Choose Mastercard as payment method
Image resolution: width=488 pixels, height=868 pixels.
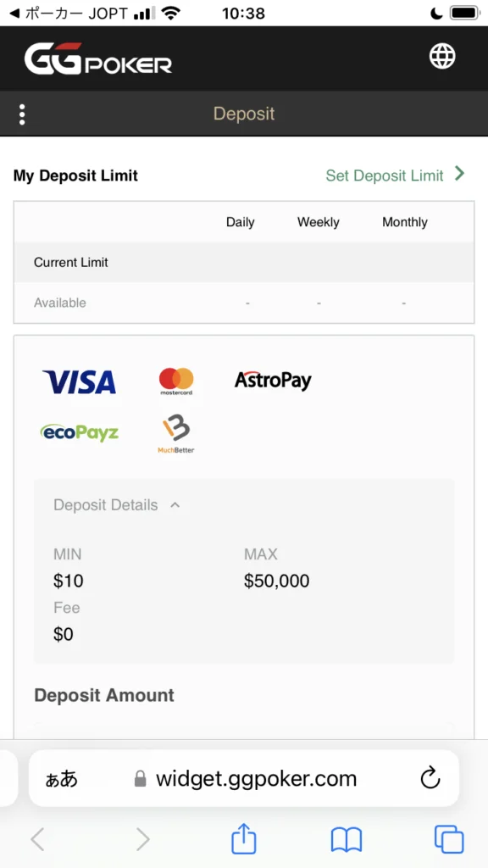(176, 381)
